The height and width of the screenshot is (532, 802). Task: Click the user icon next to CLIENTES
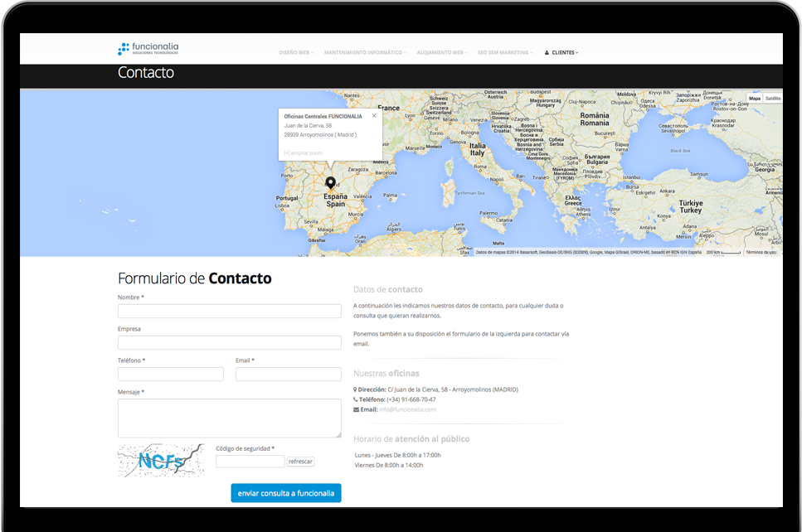pos(545,51)
